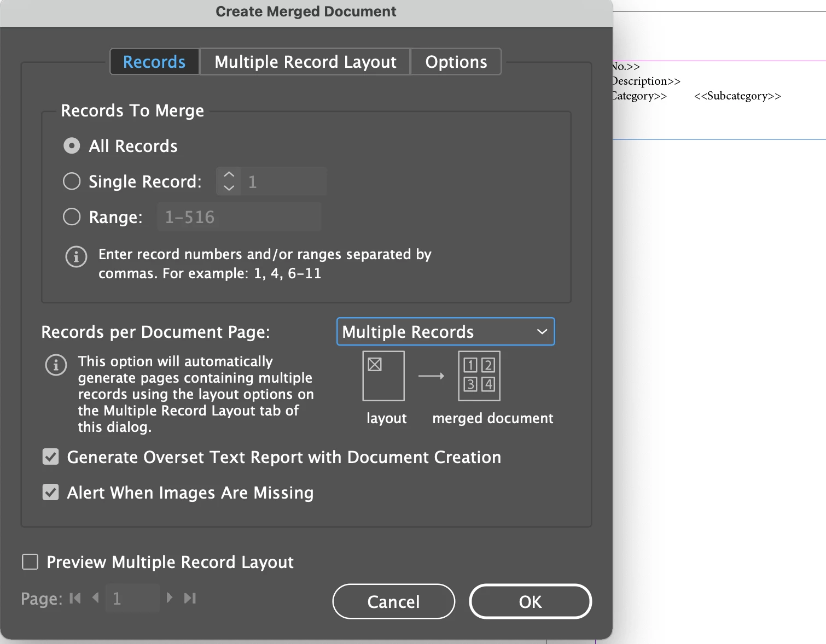Click the Single Record number field
The height and width of the screenshot is (644, 826).
[283, 181]
